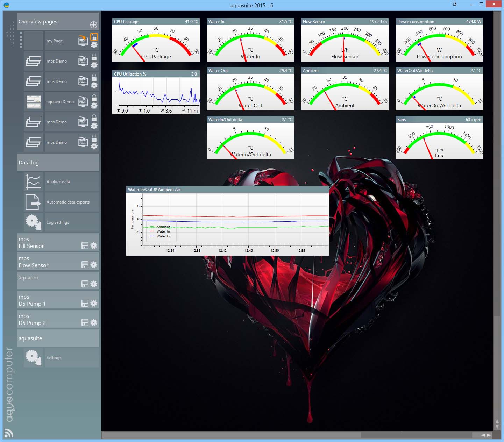
Task: Click the RSS feed icon at bottom left
Action: (x=9, y=433)
